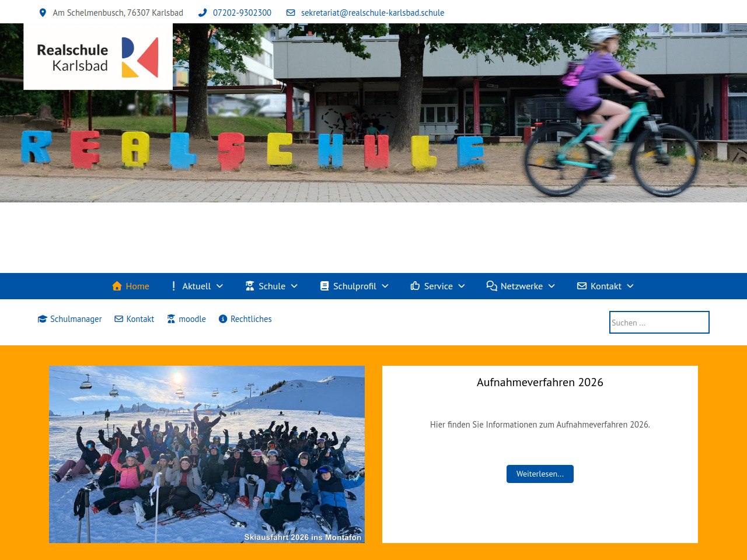Screen dimensions: 747x560
Task: Open the Skiausfahrt 2026 group photo
Action: [x=207, y=454]
